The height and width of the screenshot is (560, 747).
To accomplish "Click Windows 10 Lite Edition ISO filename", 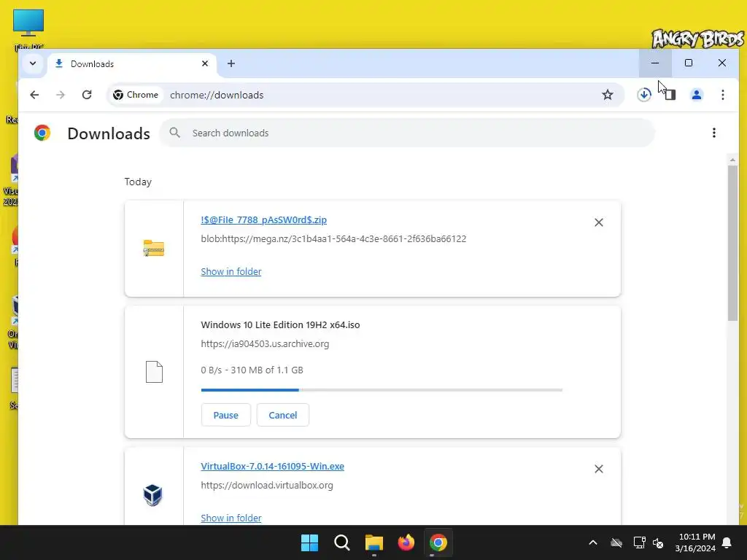I will (281, 324).
